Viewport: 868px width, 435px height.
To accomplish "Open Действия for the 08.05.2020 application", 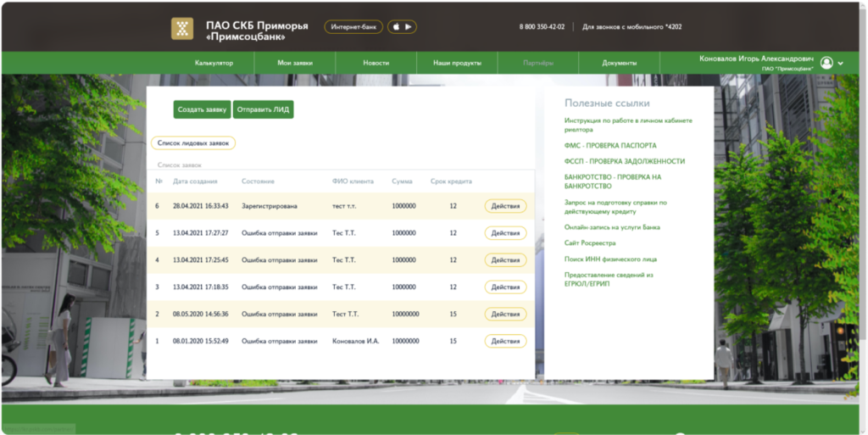I will pyautogui.click(x=505, y=314).
